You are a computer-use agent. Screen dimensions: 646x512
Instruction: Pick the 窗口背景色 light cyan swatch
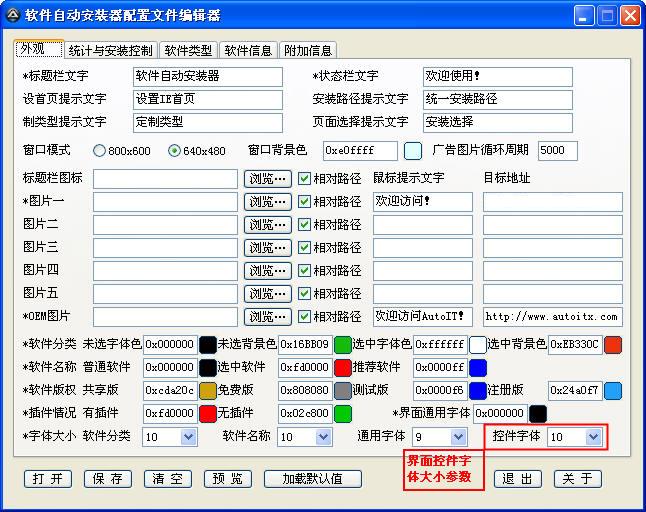point(413,151)
